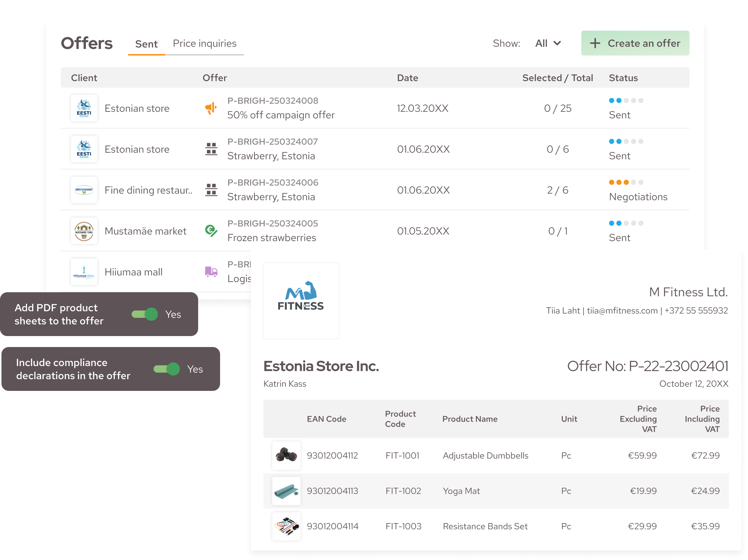Click the pallet icon for offer P-BRIGH-250324007
Viewport: 748px width, 560px height.
211,149
